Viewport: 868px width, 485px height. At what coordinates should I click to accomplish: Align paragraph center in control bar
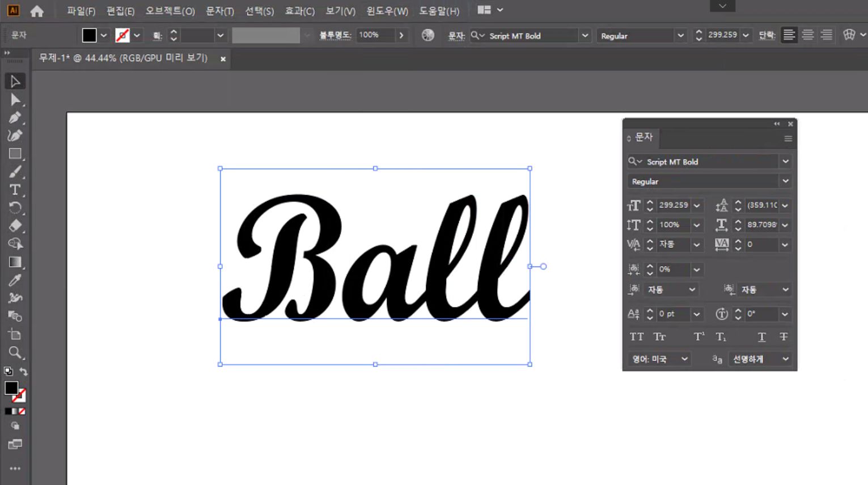coord(808,35)
